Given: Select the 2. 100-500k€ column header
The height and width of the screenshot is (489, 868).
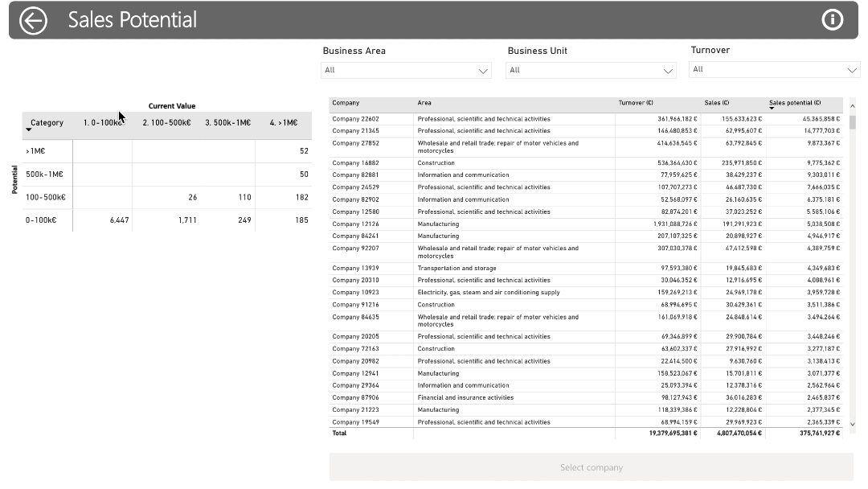Looking at the screenshot, I should click(x=166, y=123).
